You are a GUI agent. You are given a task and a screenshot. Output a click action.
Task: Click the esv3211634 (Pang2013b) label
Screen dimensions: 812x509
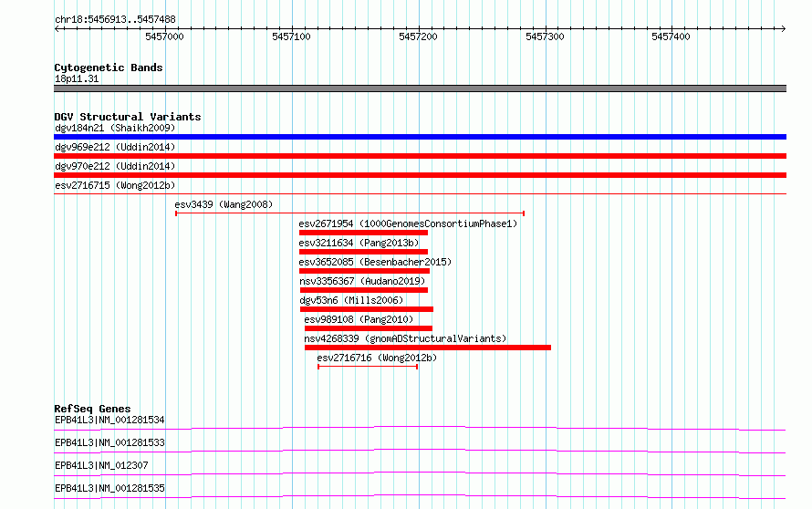359,243
